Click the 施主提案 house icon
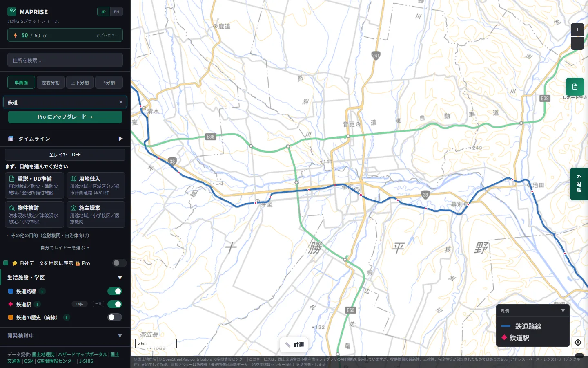The image size is (588, 368). pos(73,208)
